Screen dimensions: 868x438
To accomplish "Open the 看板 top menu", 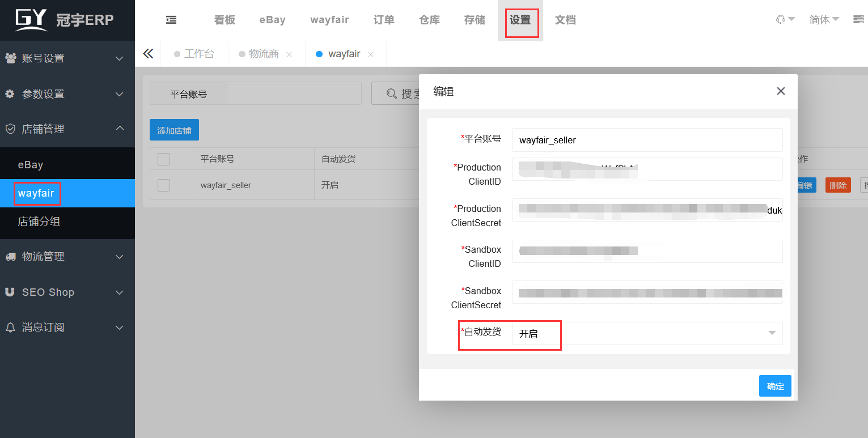I will 225,20.
